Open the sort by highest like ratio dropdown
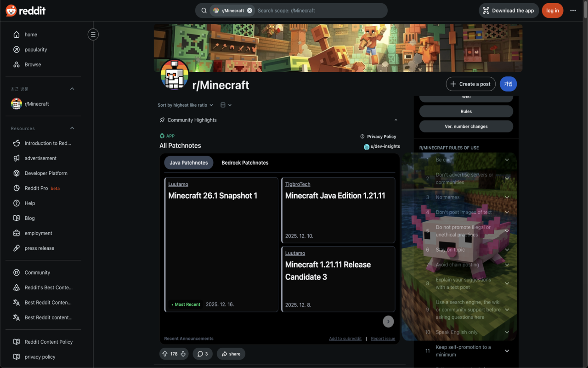The image size is (588, 368). point(185,105)
